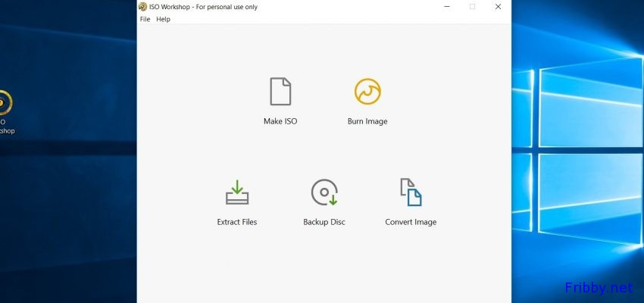Screen dimensions: 644x303
Task: Click the Backup Disc label
Action: click(x=324, y=222)
